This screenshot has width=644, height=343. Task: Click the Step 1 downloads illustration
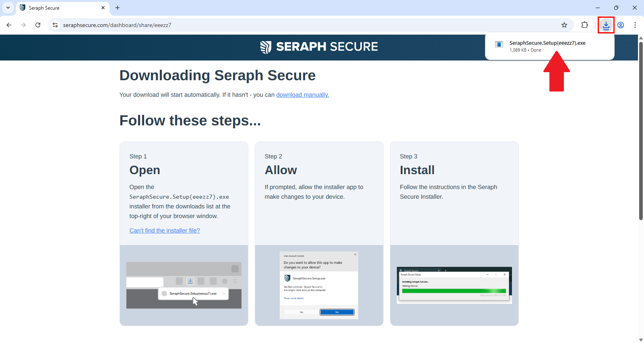click(184, 285)
